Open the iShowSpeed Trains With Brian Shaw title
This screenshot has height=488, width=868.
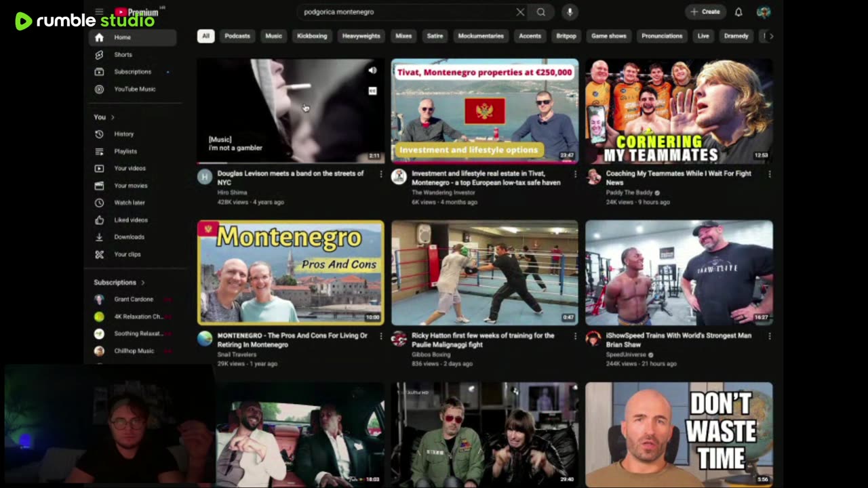[x=678, y=340]
